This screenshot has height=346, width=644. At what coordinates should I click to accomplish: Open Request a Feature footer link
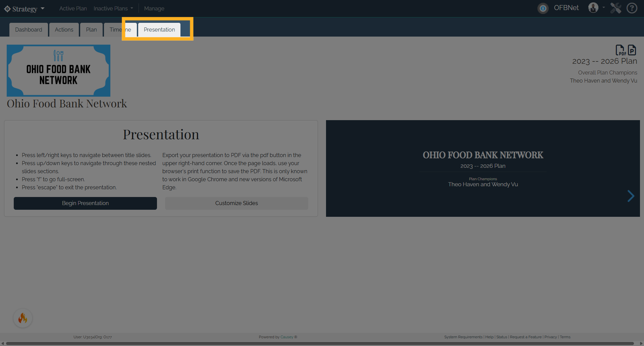pyautogui.click(x=526, y=337)
